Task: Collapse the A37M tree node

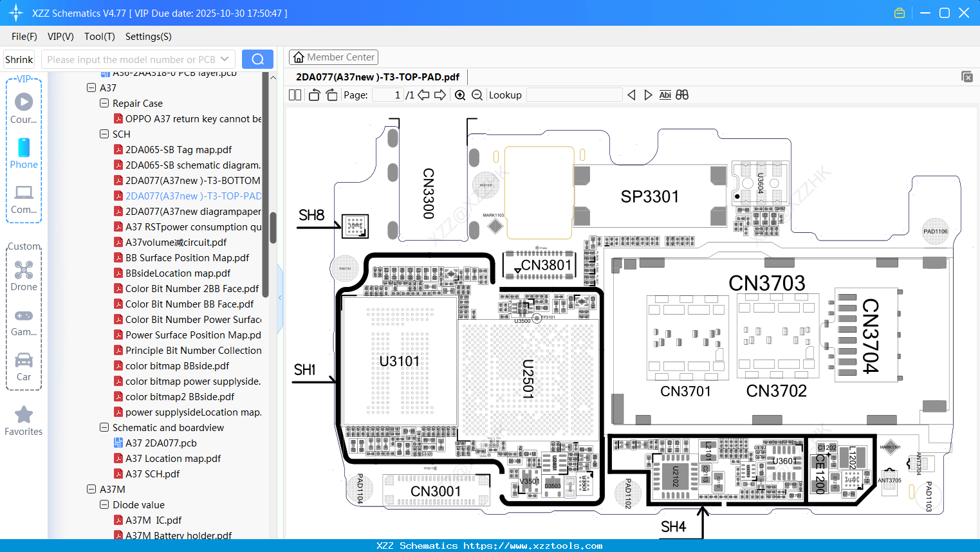Action: pyautogui.click(x=91, y=489)
